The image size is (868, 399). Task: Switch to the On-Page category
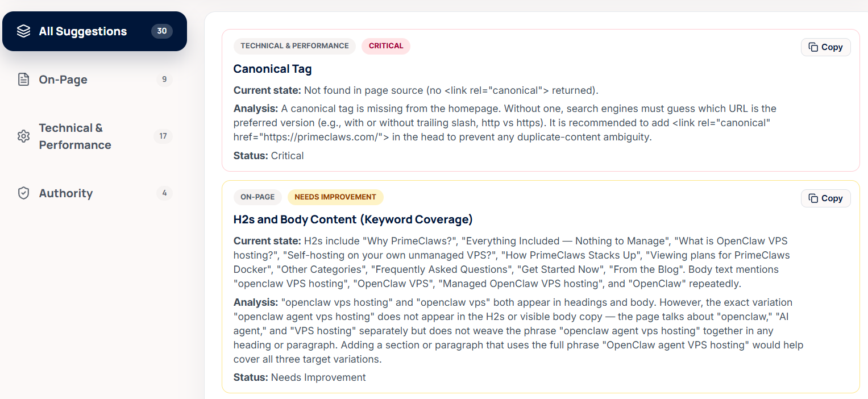pos(94,80)
